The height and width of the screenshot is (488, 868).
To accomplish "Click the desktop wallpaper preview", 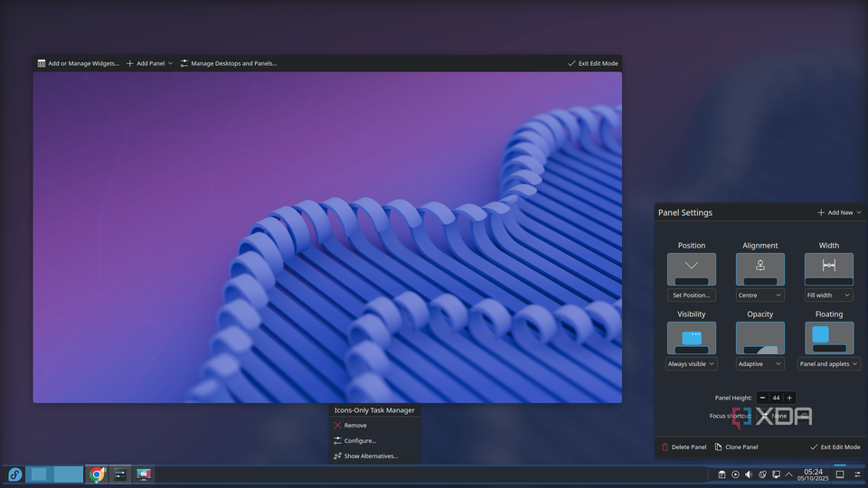I will pyautogui.click(x=327, y=238).
